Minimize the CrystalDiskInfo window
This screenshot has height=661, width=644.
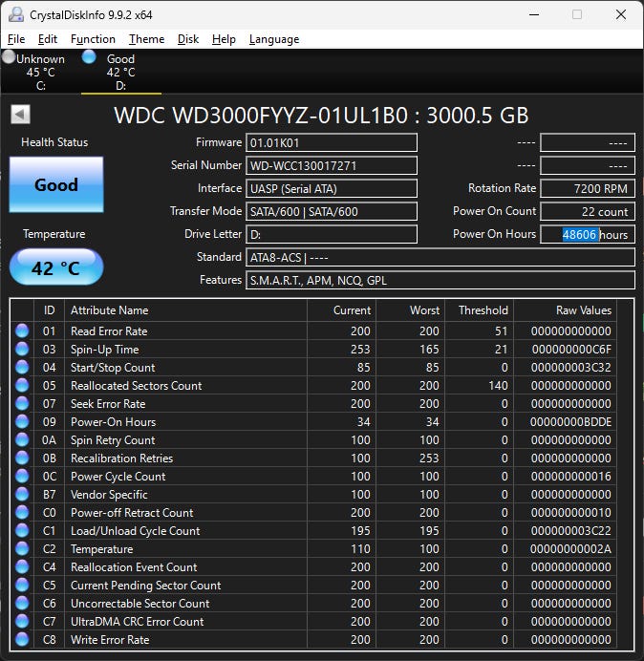point(534,14)
